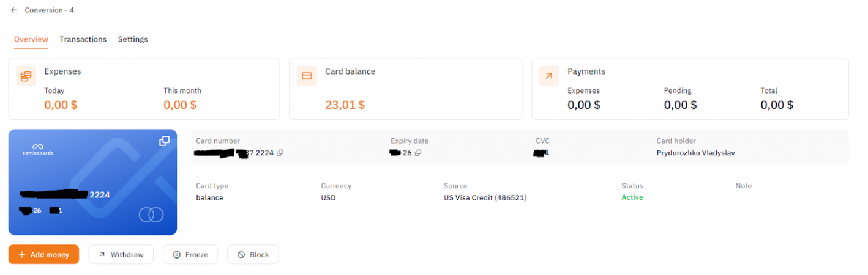Open the Settings tab
The width and height of the screenshot is (868, 275).
(x=133, y=39)
